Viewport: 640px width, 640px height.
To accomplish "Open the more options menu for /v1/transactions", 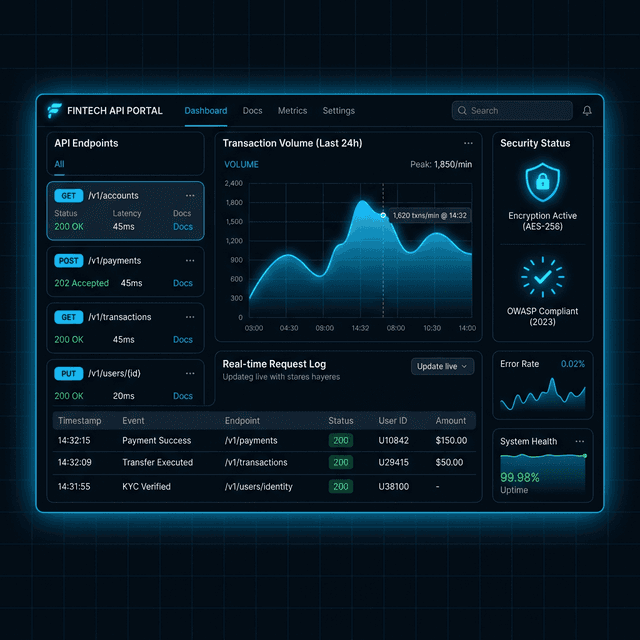I will [x=190, y=317].
